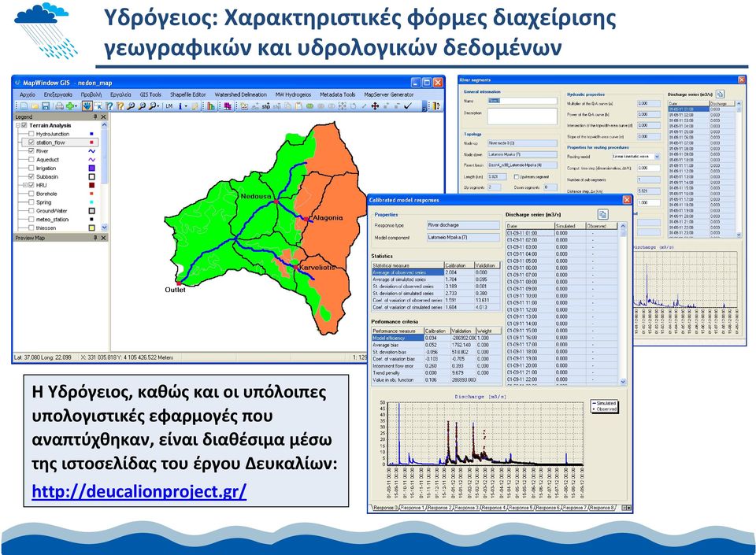Click the shp shapefile toolbar icon

tap(265, 106)
